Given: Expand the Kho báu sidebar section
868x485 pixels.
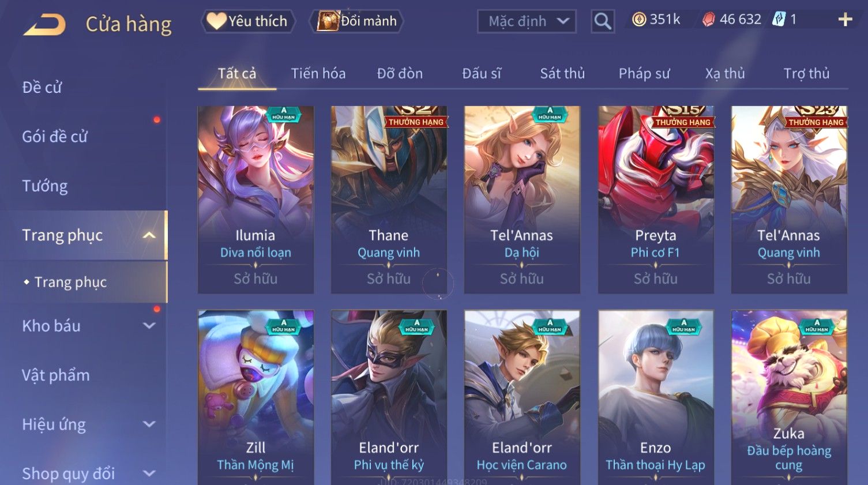Looking at the screenshot, I should pyautogui.click(x=149, y=326).
